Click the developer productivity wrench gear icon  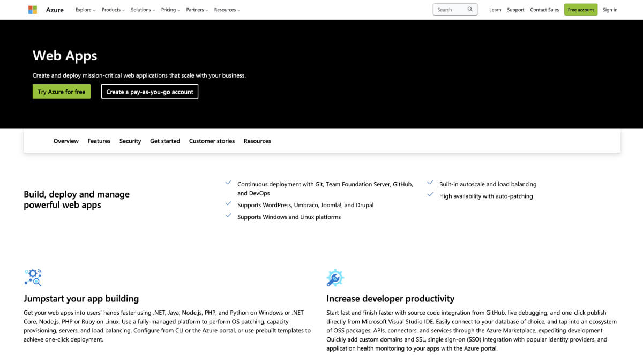pyautogui.click(x=335, y=278)
